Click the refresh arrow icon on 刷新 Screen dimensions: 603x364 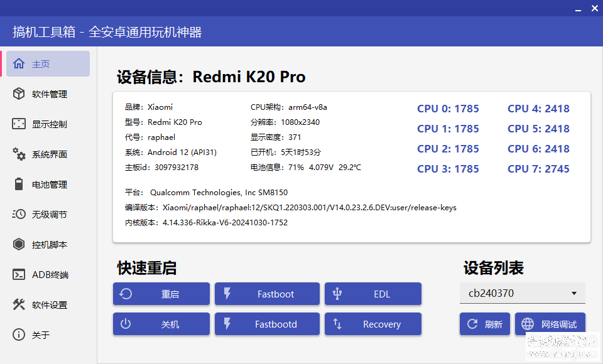click(472, 324)
